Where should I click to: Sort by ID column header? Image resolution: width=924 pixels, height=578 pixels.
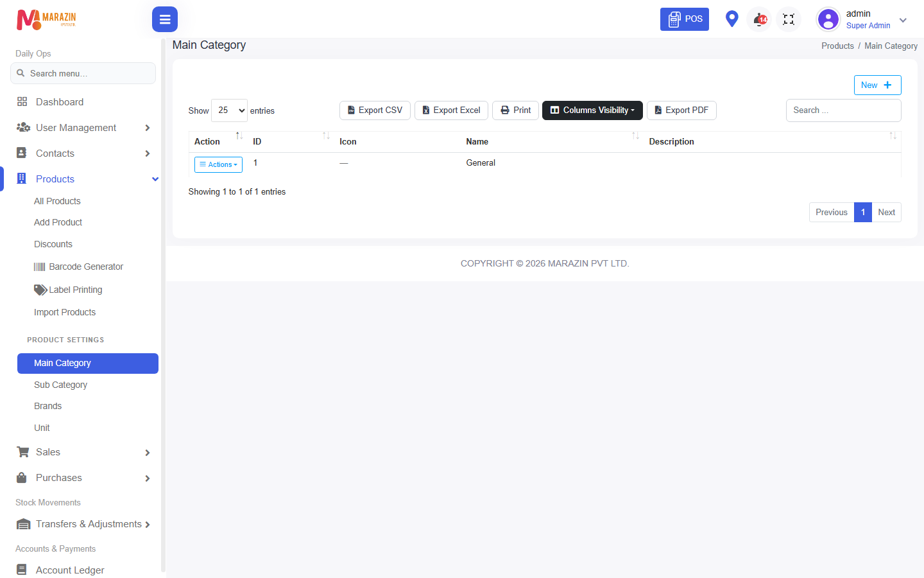pyautogui.click(x=291, y=141)
